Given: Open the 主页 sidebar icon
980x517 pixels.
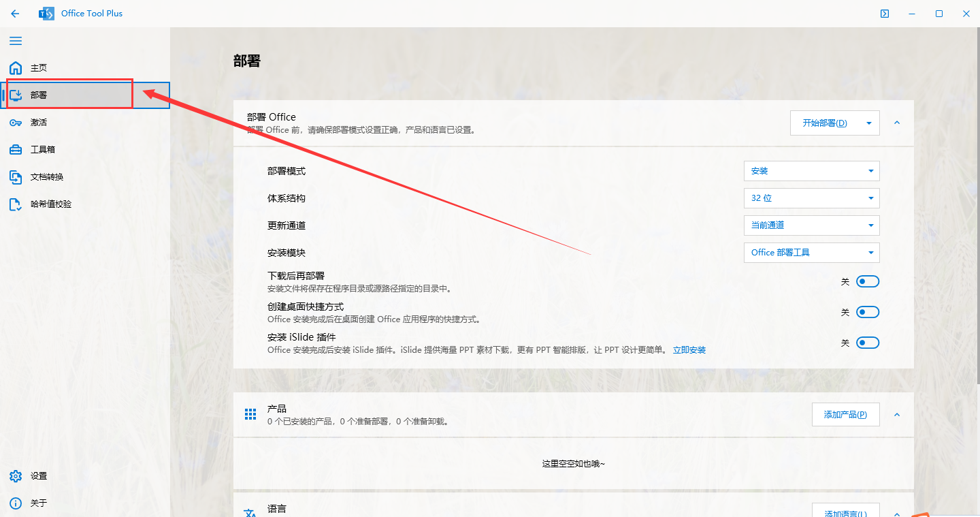Looking at the screenshot, I should tap(15, 67).
